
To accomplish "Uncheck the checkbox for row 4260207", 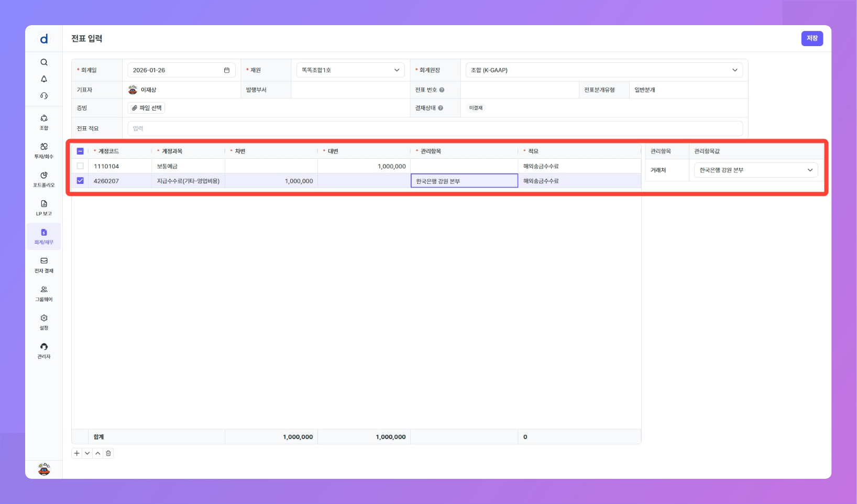I will (x=80, y=181).
